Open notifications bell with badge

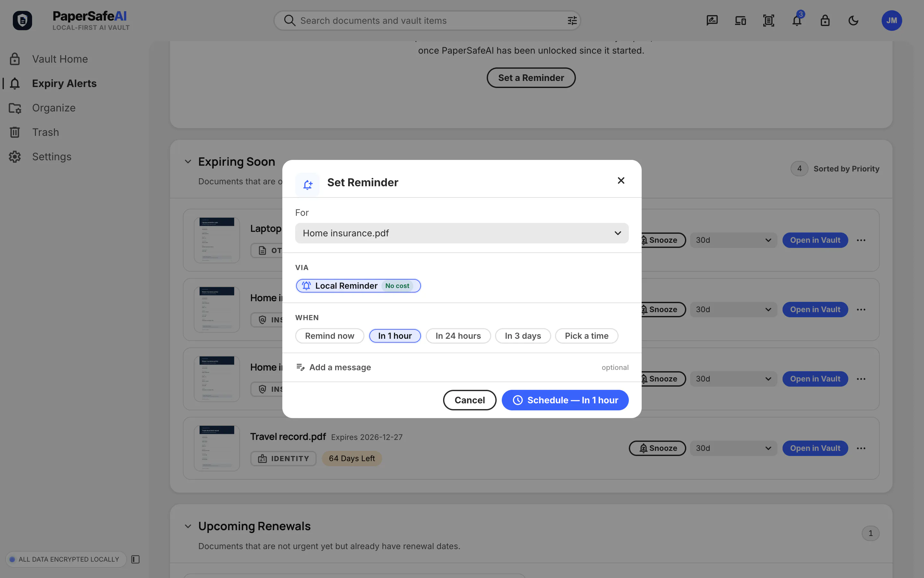coord(797,21)
